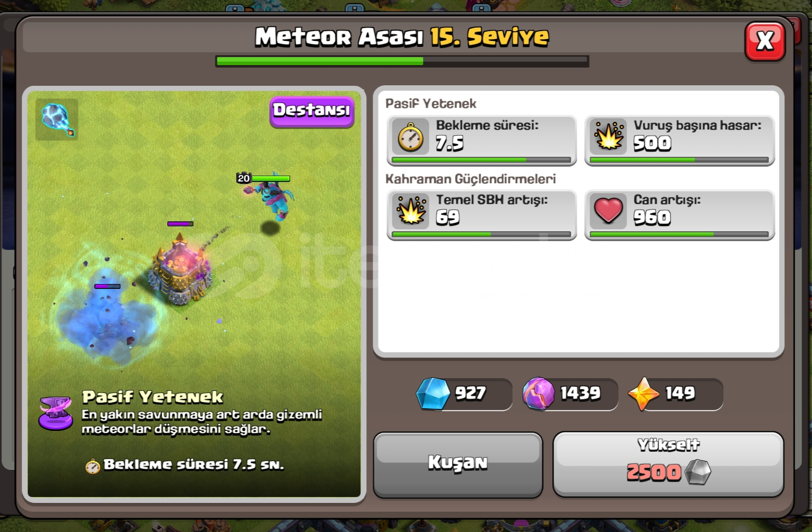Click the green level progress bar
Viewport: 812px width, 532px height.
[402, 61]
